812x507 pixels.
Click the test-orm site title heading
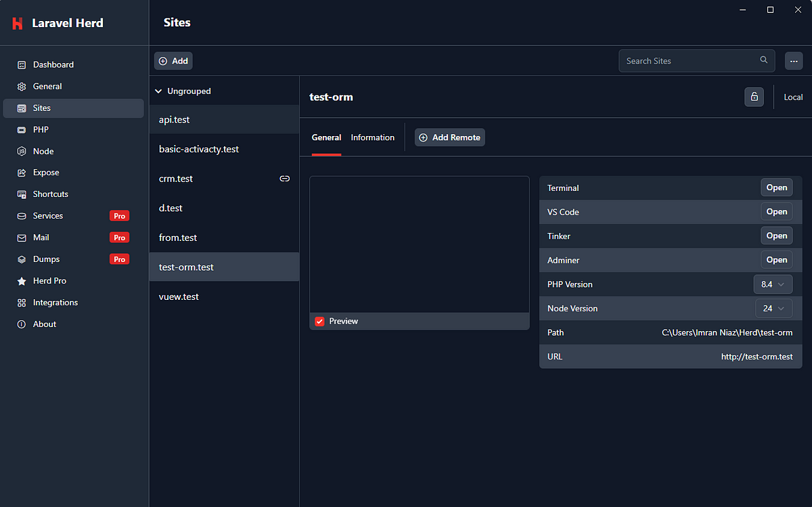pos(331,97)
